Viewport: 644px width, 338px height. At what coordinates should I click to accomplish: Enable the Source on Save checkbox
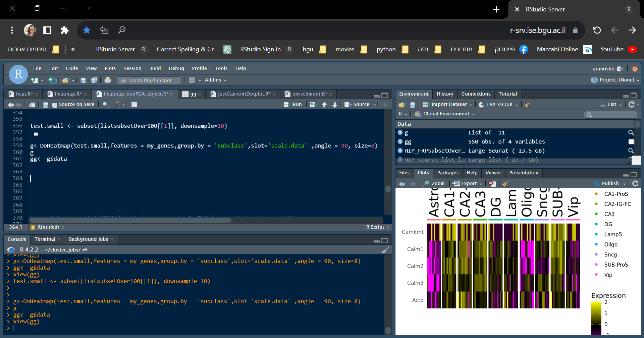(x=55, y=104)
